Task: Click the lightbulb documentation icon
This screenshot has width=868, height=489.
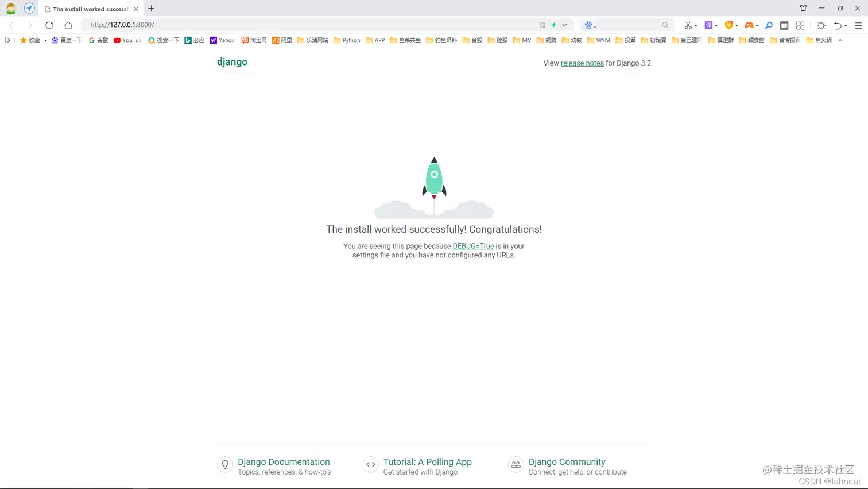Action: [225, 464]
